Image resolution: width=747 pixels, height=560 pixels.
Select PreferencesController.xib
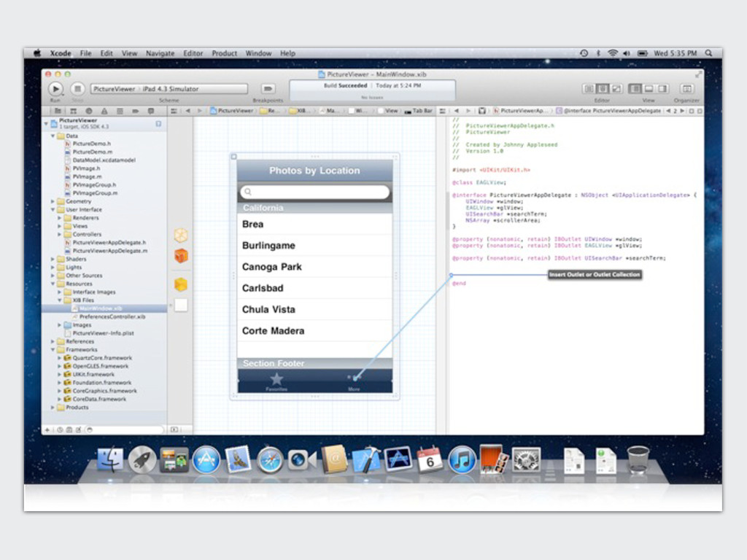112,316
